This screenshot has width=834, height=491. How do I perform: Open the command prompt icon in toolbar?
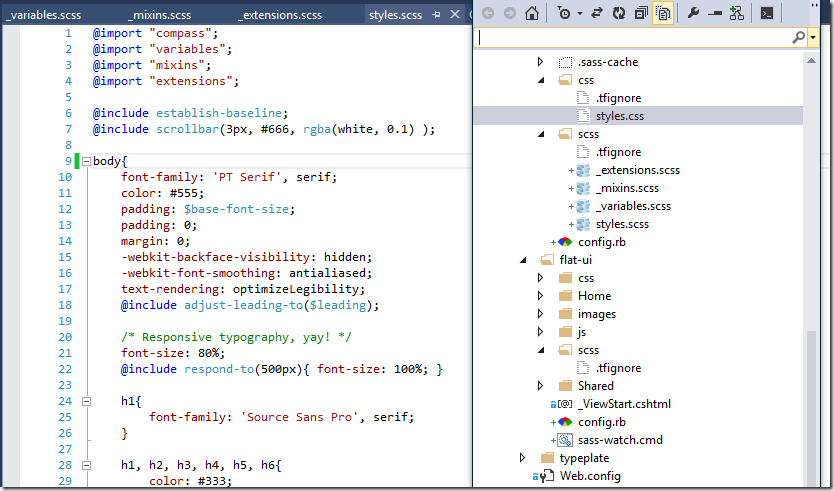766,13
